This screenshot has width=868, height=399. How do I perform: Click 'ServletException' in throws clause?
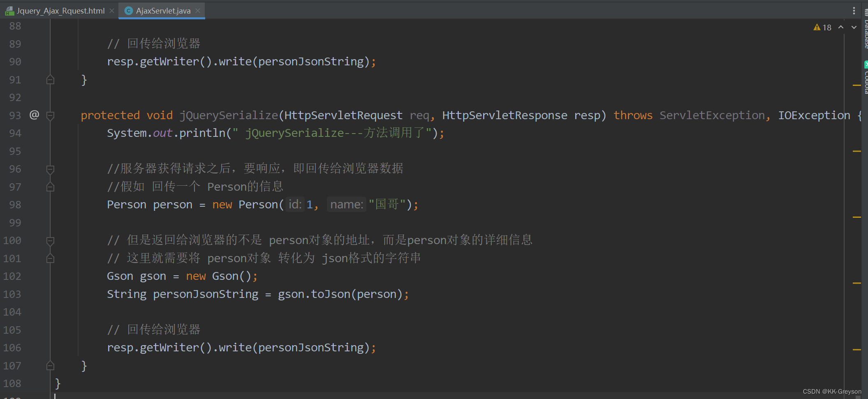712,115
